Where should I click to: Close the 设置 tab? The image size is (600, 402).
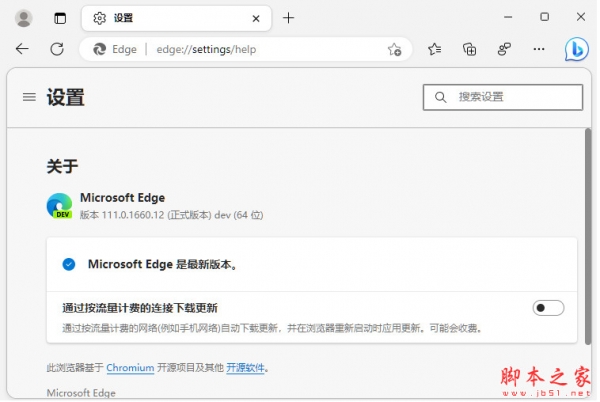point(256,18)
